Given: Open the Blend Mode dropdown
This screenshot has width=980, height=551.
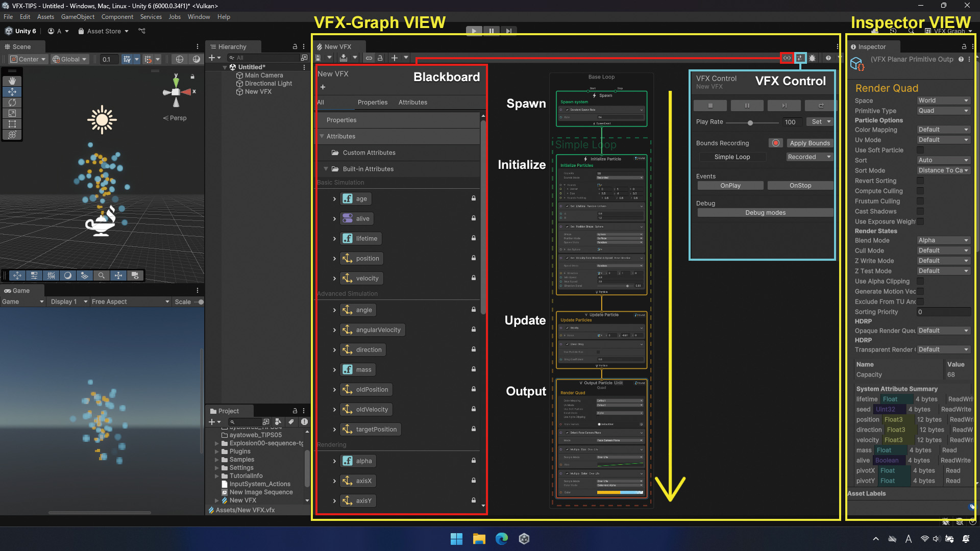Looking at the screenshot, I should (x=943, y=240).
